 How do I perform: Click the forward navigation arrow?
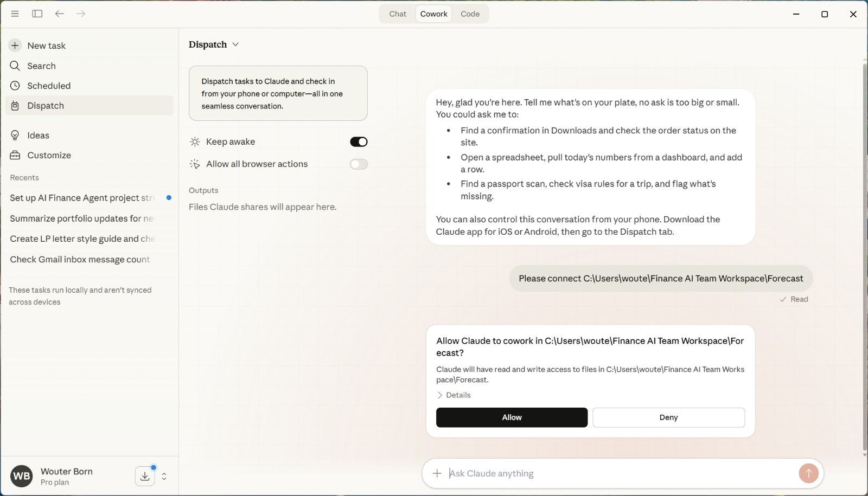[x=80, y=14]
